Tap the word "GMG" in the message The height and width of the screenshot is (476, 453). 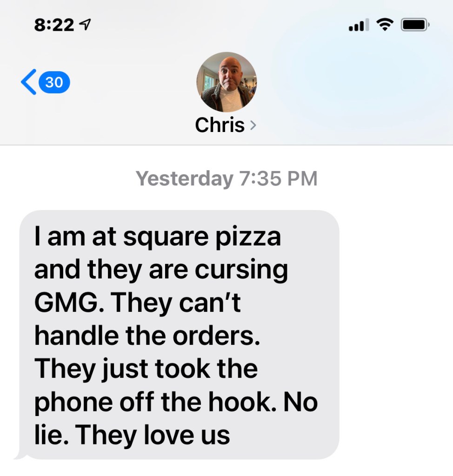pyautogui.click(x=67, y=302)
